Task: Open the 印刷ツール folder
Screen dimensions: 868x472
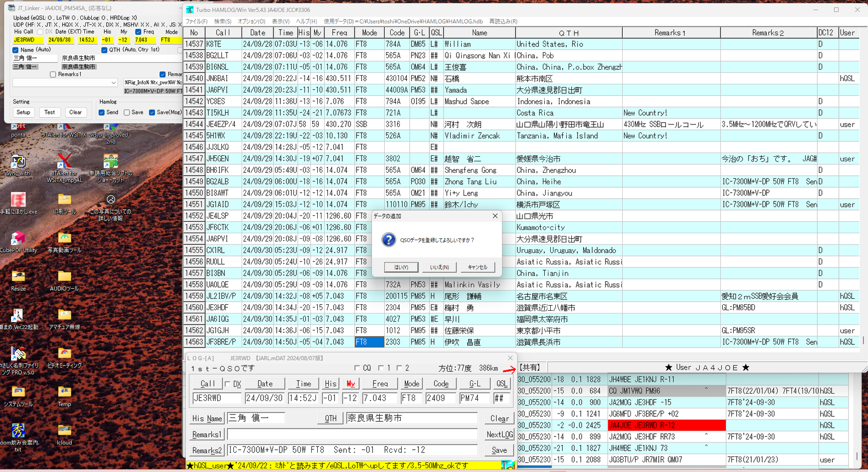Action: 64,204
